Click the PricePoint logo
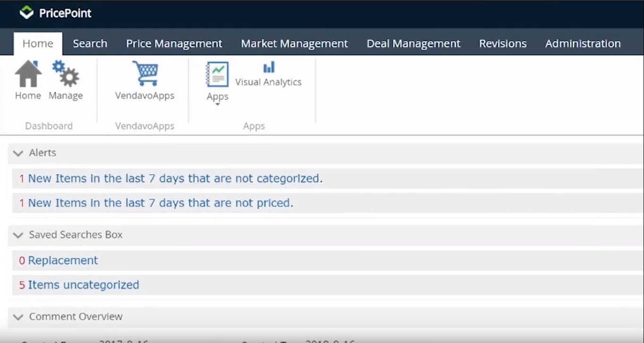 pos(55,13)
